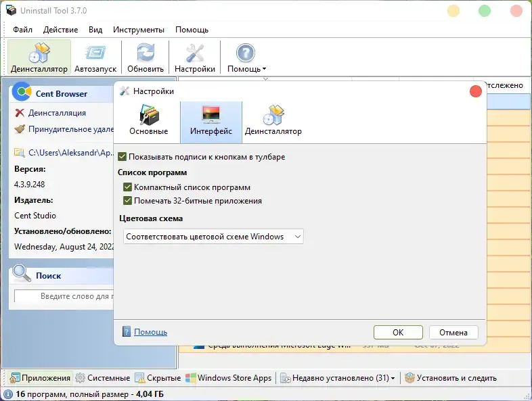Click the green window button in the title bar
The height and width of the screenshot is (401, 532).
point(485,11)
